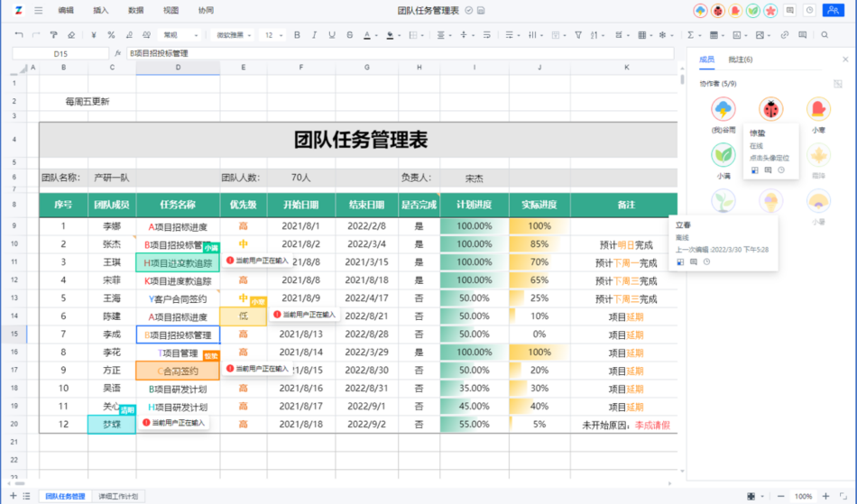Select the 团队任务管理 sheet tab
The height and width of the screenshot is (504, 857).
point(65,497)
